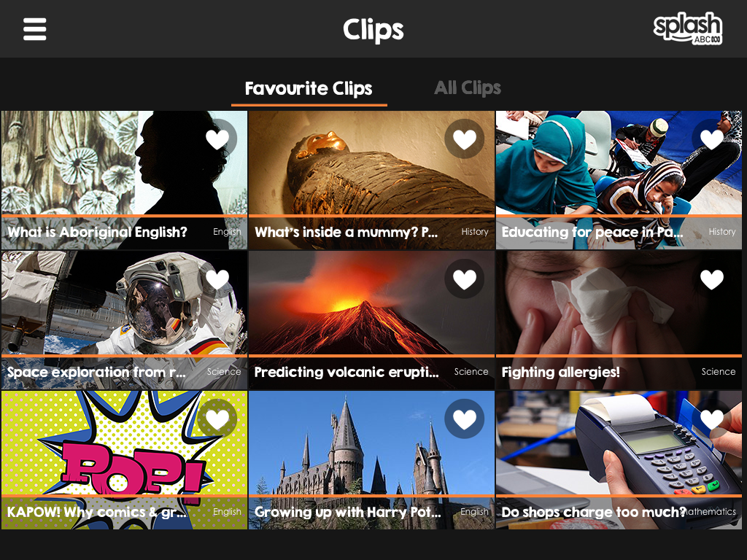Image resolution: width=747 pixels, height=560 pixels.
Task: Remove Space exploration clip from favourites
Action: [x=217, y=279]
